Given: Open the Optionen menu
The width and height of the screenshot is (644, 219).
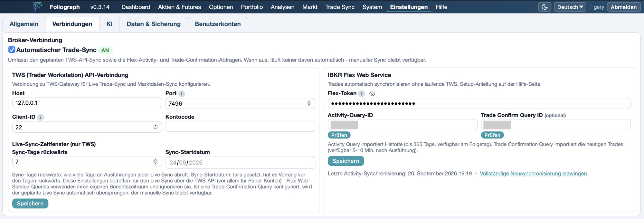Looking at the screenshot, I should click(x=221, y=7).
